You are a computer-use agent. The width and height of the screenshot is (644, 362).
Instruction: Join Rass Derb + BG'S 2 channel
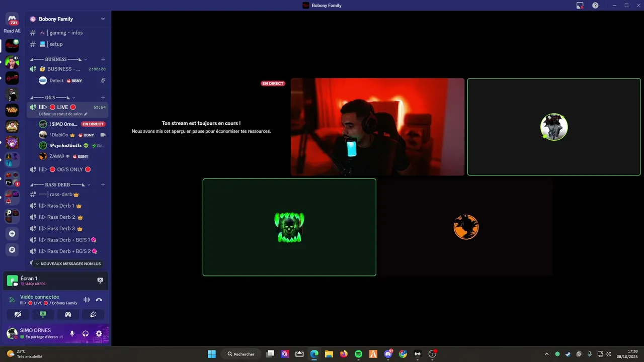67,251
